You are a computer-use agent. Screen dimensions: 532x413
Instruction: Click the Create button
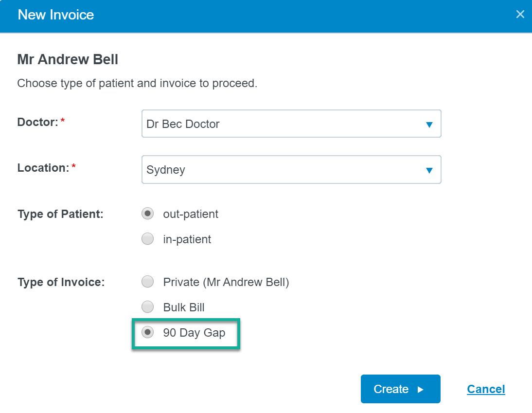tap(400, 389)
